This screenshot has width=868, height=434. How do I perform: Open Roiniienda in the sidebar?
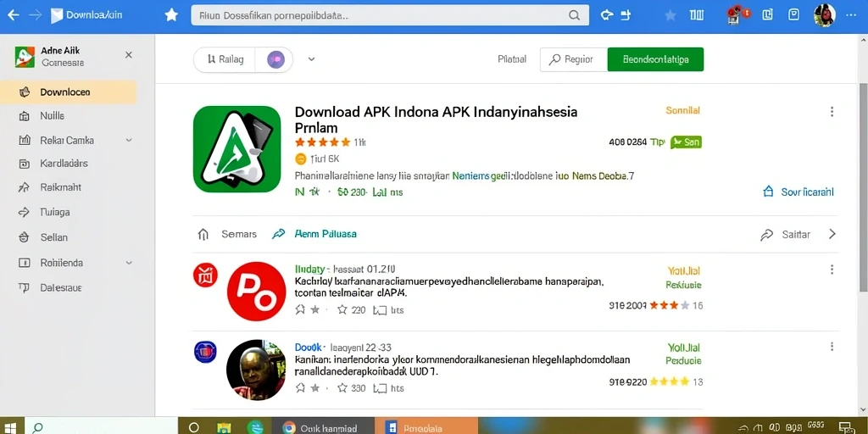coord(61,263)
